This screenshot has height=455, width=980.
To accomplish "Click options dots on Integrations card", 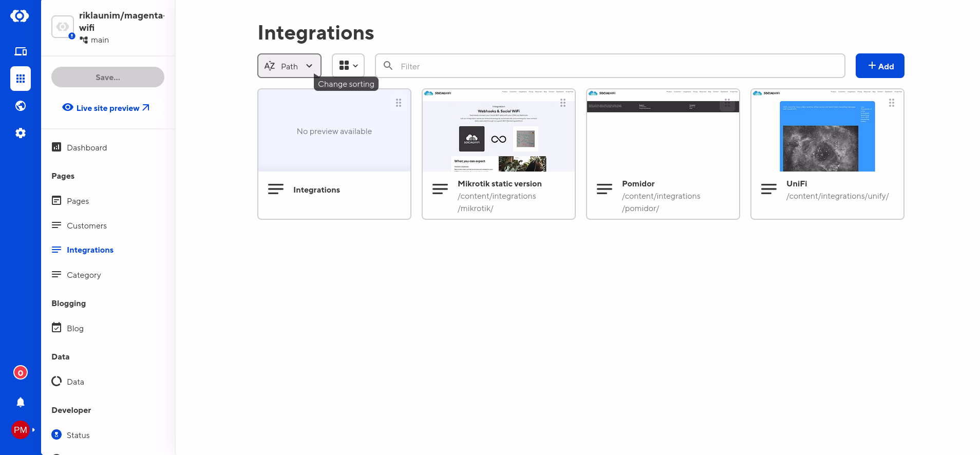I will tap(398, 103).
